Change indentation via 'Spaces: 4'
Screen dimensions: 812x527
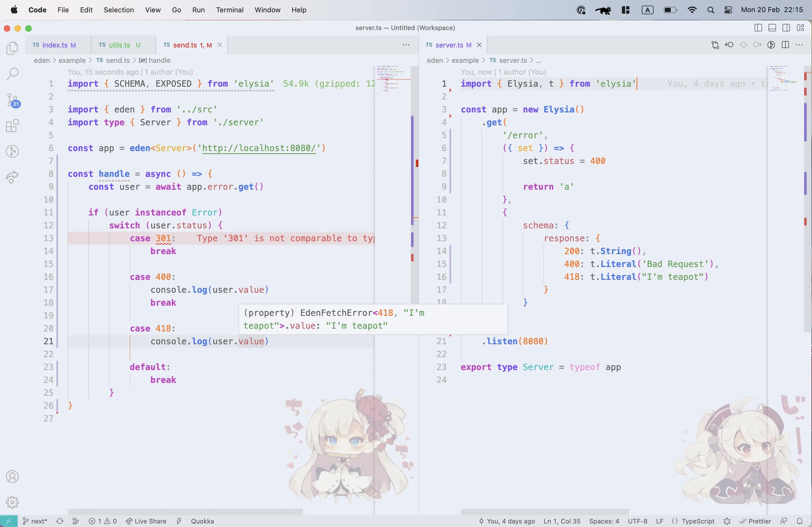pyautogui.click(x=604, y=521)
